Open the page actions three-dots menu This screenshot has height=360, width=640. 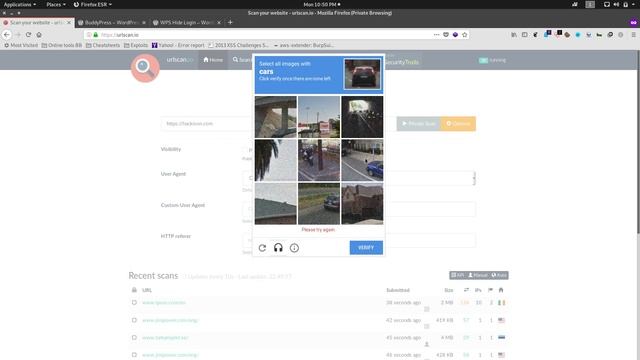pos(436,35)
